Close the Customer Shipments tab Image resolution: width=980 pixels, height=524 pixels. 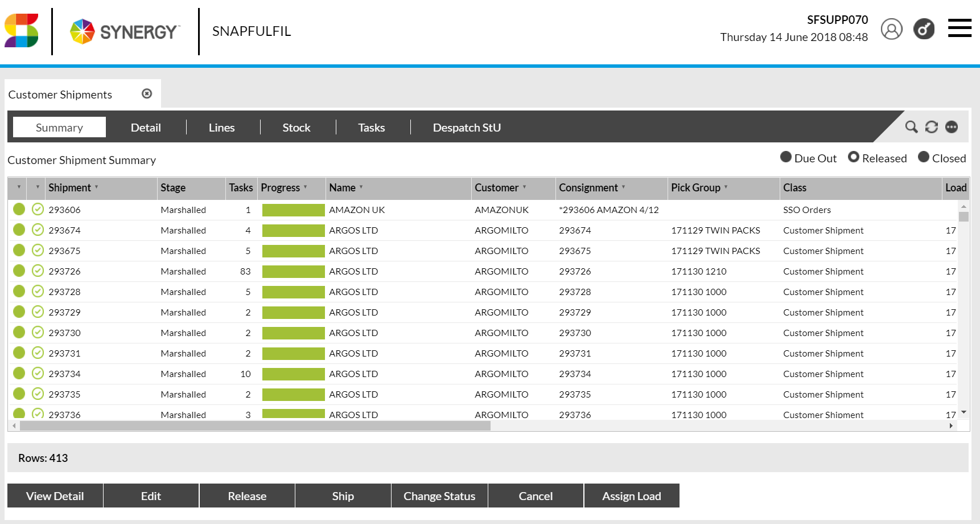pos(147,93)
